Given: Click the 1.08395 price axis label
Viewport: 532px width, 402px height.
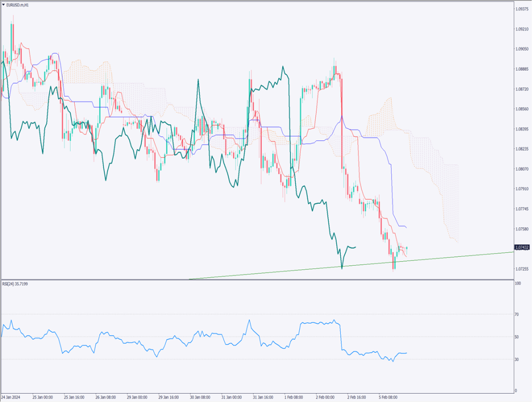Looking at the screenshot, I should click(x=522, y=129).
